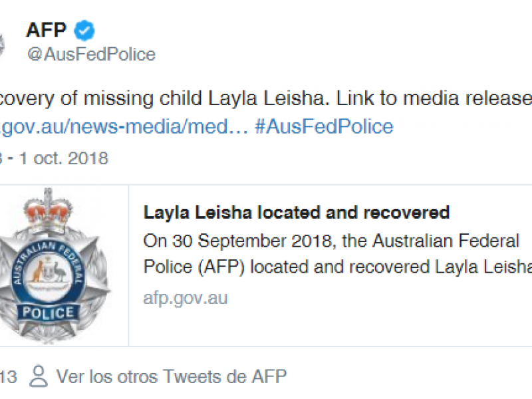This screenshot has height=399, width=532.
Task: Follow the #AusFedPolice hashtag
Action: 324,126
